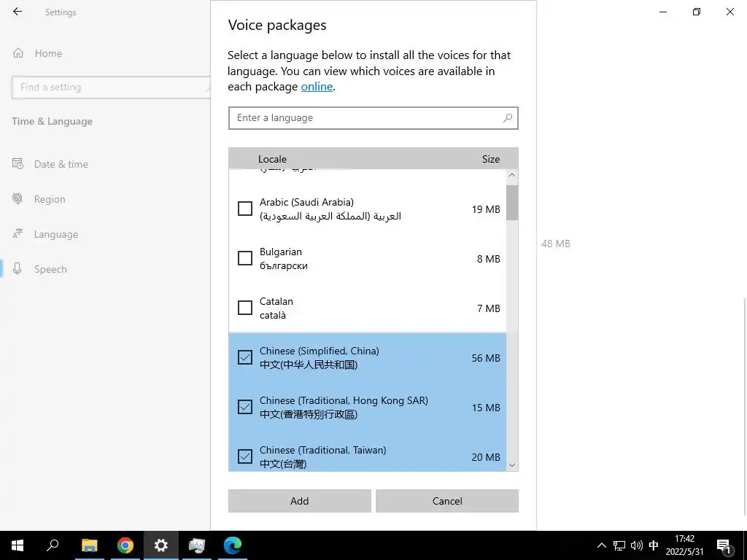Select the Locale column header
The width and height of the screenshot is (747, 560).
pos(273,159)
